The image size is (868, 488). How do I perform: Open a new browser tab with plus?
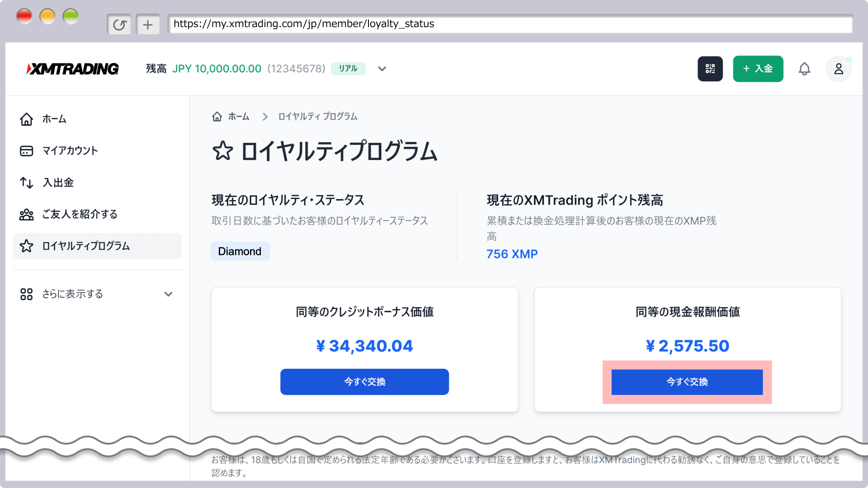click(148, 24)
